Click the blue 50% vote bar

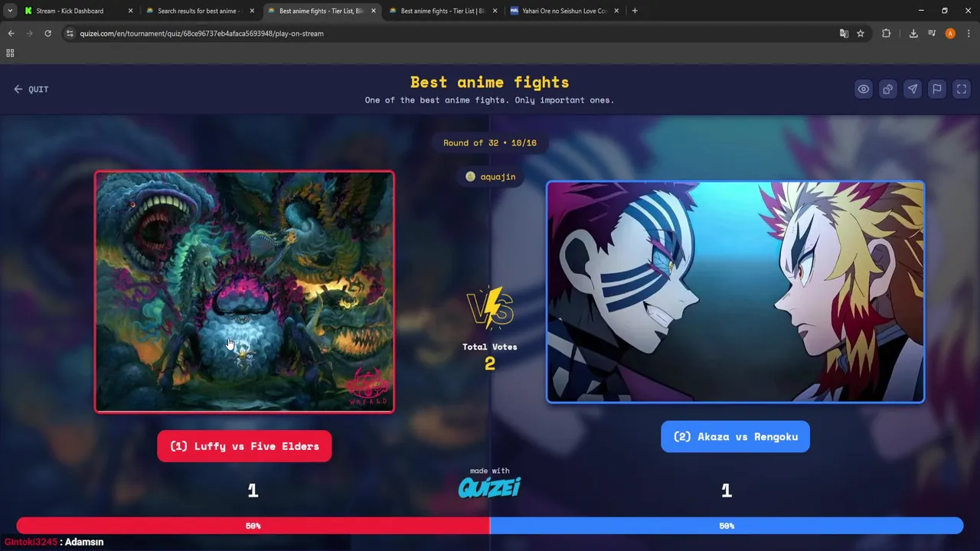coord(727,526)
